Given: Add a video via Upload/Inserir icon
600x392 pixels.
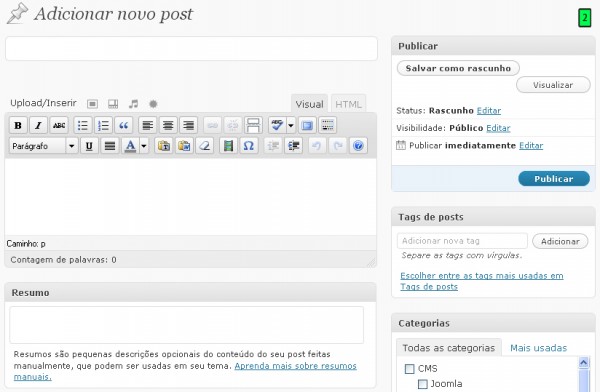Looking at the screenshot, I should click(x=113, y=104).
